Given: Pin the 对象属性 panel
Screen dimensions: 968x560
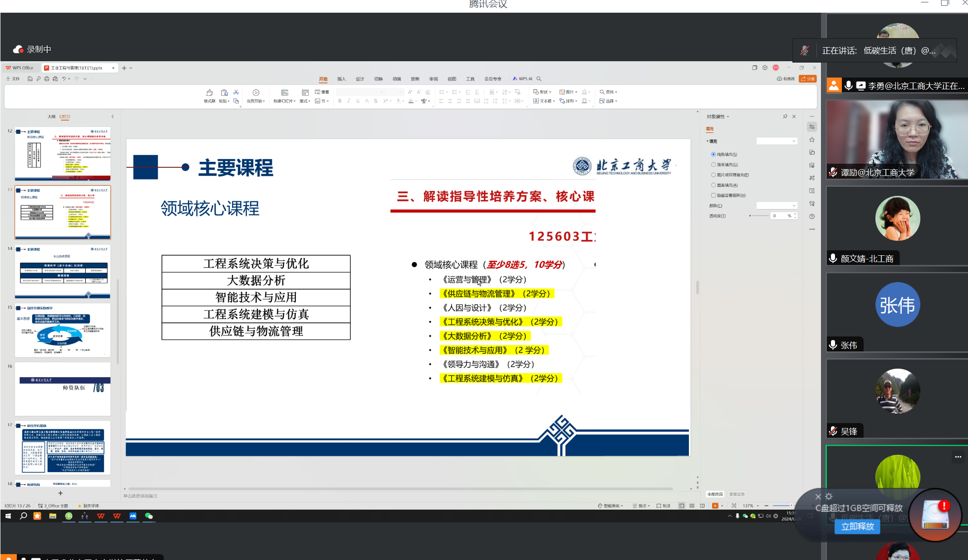Looking at the screenshot, I should pos(785,117).
